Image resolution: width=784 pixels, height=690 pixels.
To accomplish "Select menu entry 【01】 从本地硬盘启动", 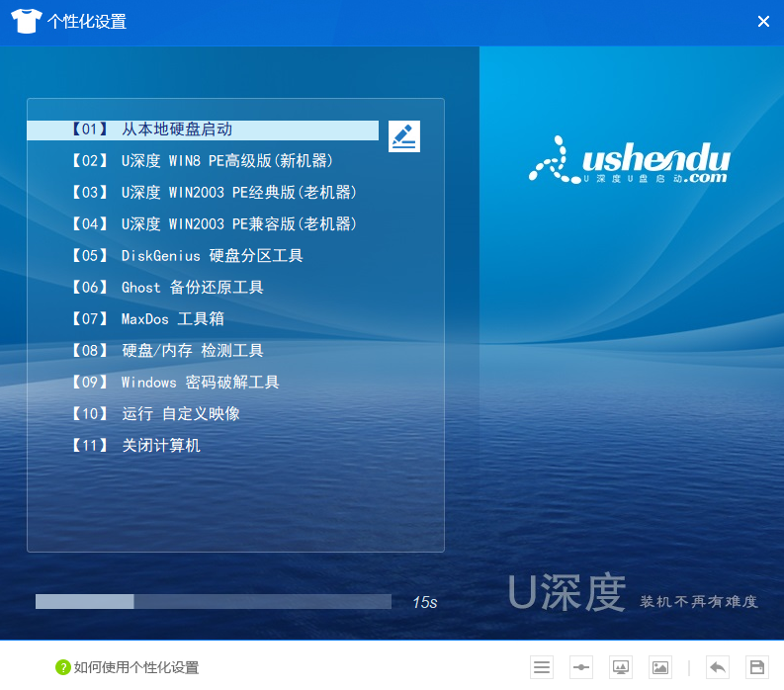I will (x=203, y=130).
